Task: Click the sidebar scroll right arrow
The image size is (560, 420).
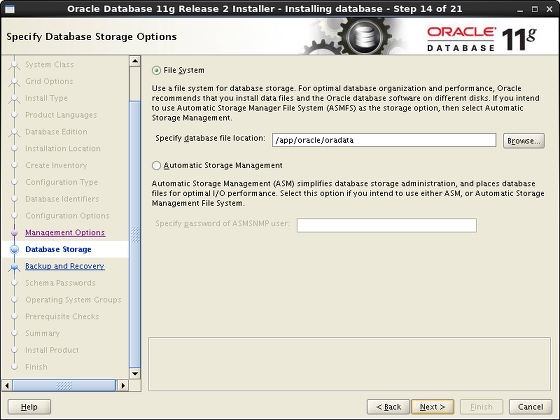Action: [x=123, y=385]
